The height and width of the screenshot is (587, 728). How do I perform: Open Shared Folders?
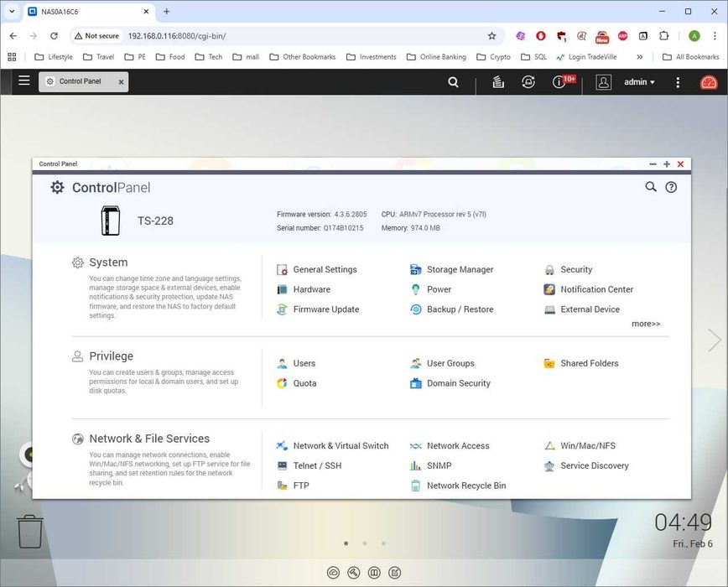click(x=581, y=363)
